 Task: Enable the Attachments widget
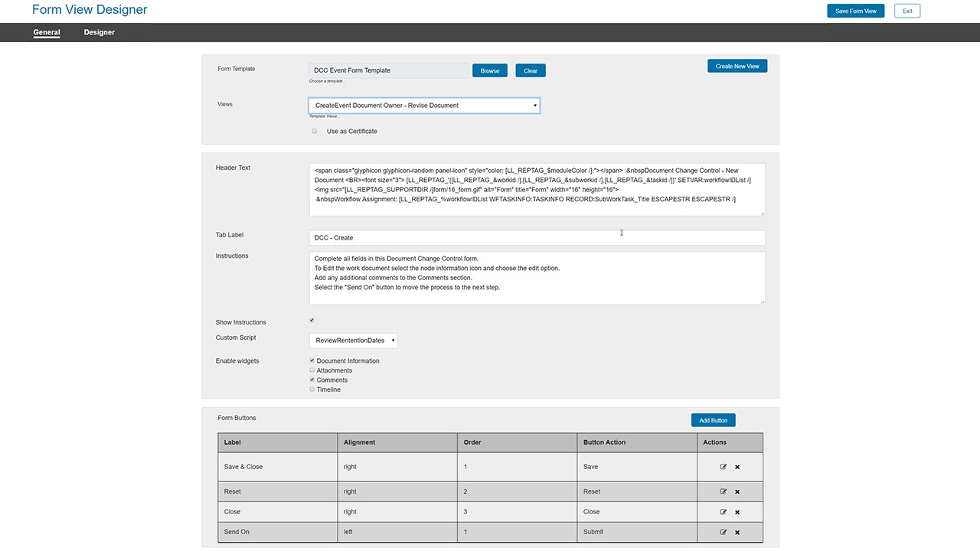point(312,370)
